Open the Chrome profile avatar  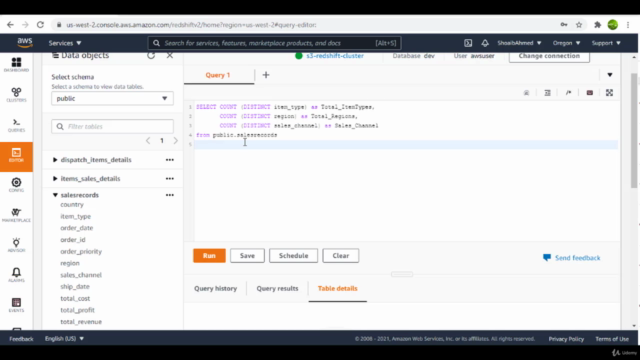(613, 25)
